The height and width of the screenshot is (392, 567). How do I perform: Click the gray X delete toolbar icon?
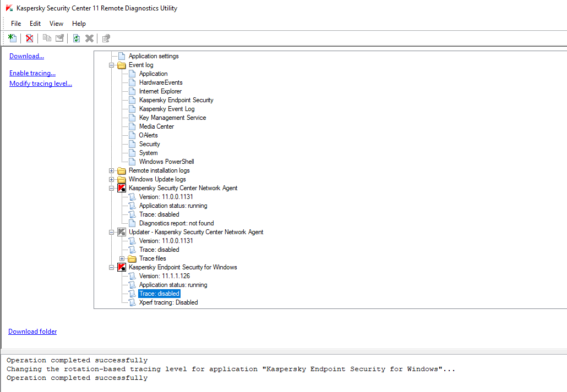coord(89,38)
